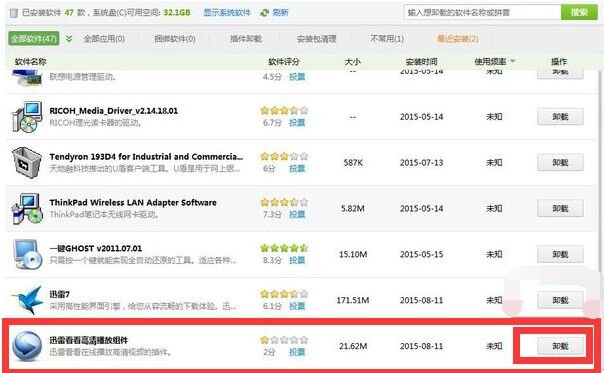Select the 迅雷7 blue hummingbird icon
The image size is (604, 373).
[27, 300]
